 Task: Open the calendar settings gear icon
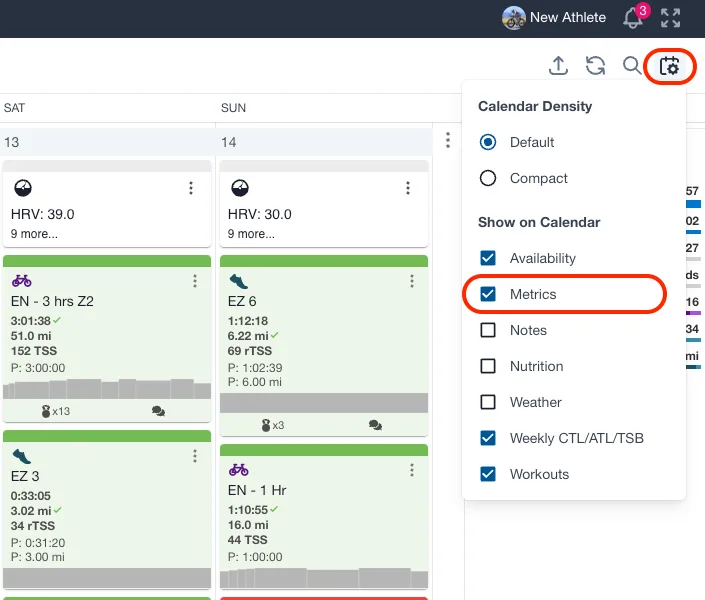pos(670,66)
